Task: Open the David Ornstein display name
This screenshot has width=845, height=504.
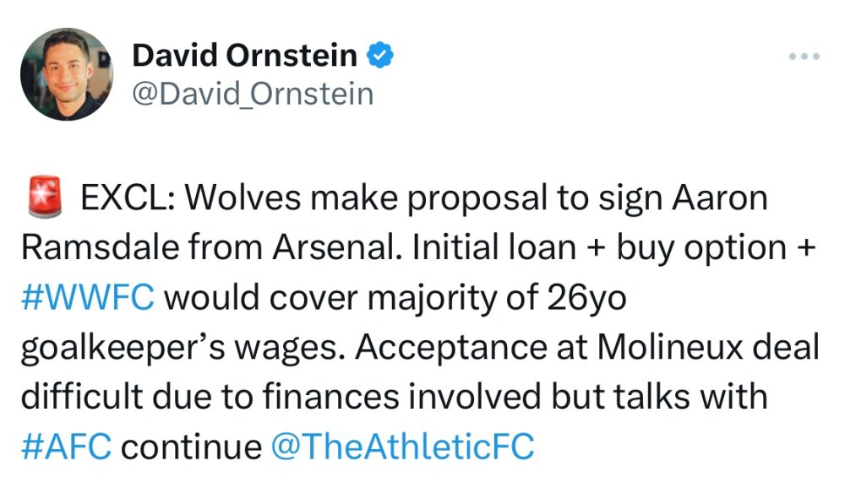Action: [x=245, y=56]
